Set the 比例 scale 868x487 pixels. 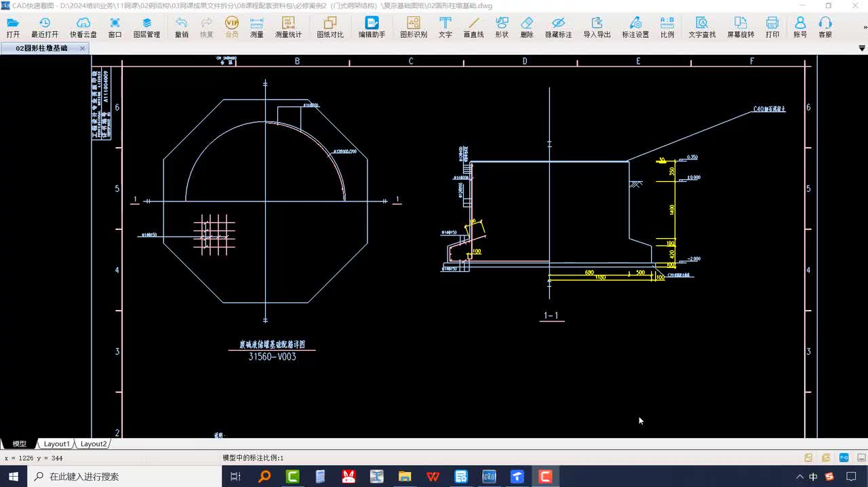(667, 28)
